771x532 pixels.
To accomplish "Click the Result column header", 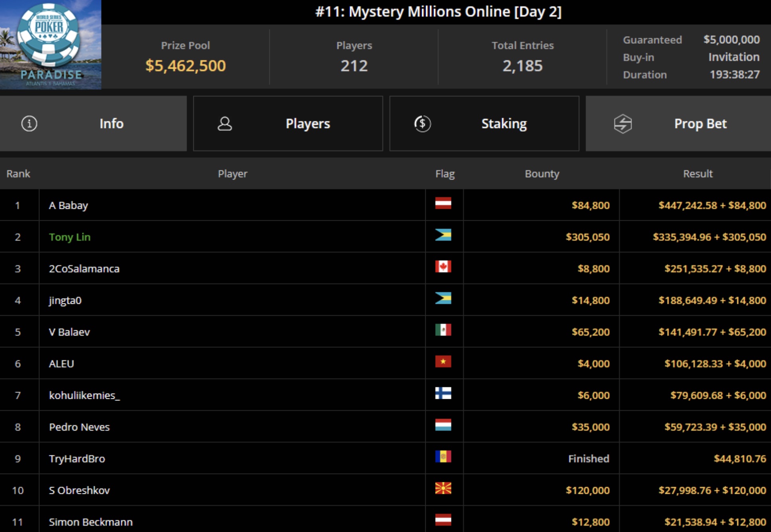I will [697, 174].
